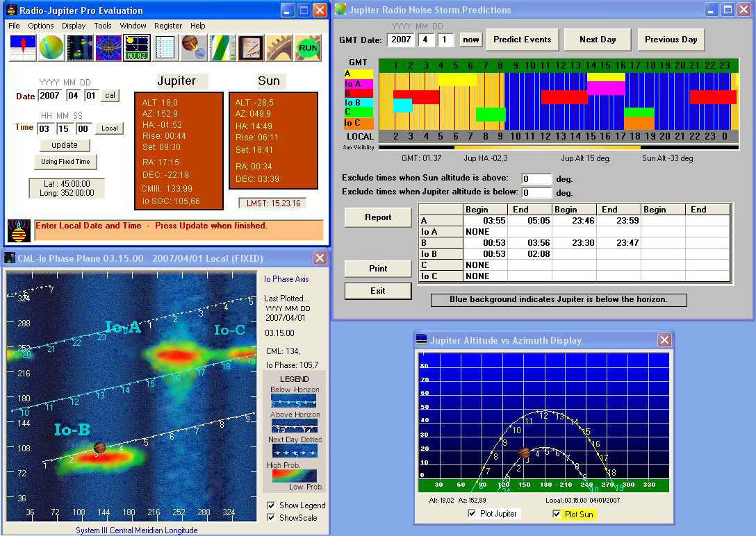The height and width of the screenshot is (536, 756).
Task: Click the yellow A legend color swatch
Action: [359, 74]
